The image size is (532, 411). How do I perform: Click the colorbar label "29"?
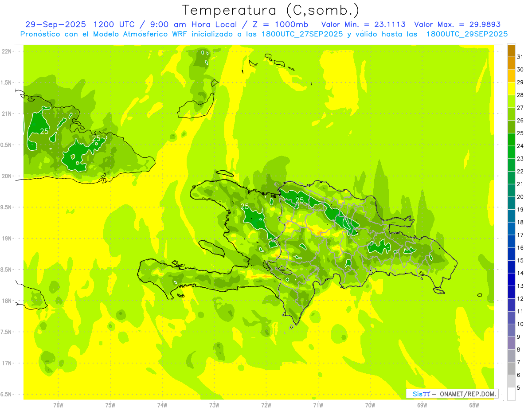pyautogui.click(x=520, y=82)
